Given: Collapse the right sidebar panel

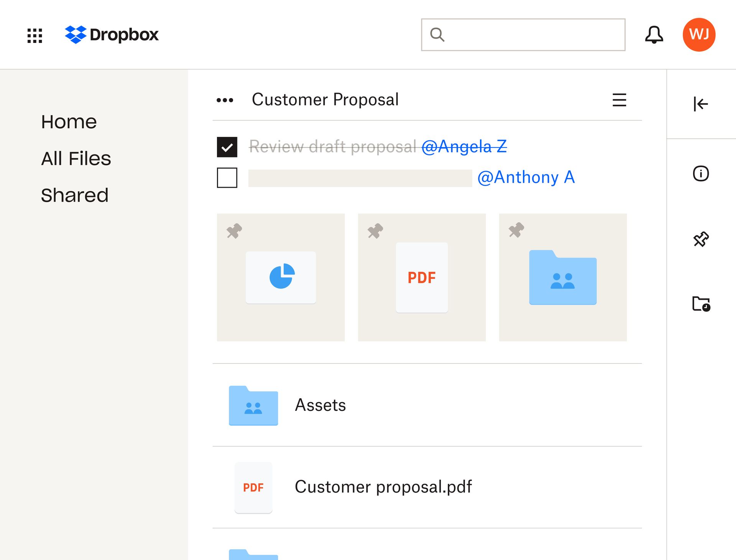Looking at the screenshot, I should (701, 103).
